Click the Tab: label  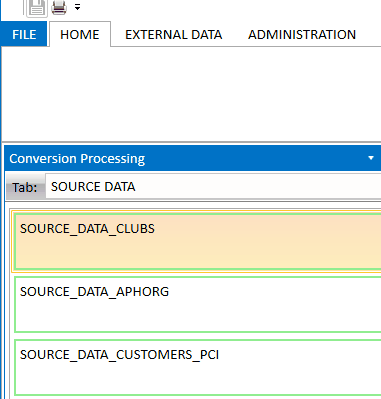(25, 187)
